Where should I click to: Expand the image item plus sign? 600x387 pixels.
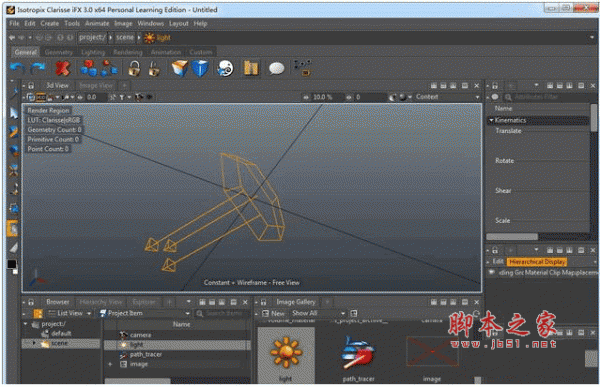110,364
